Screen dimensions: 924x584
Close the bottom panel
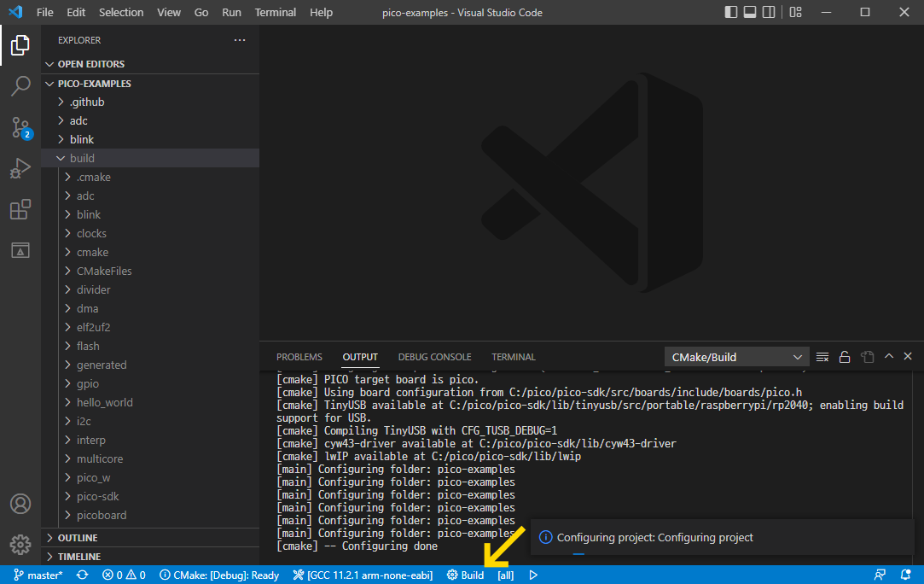point(908,356)
